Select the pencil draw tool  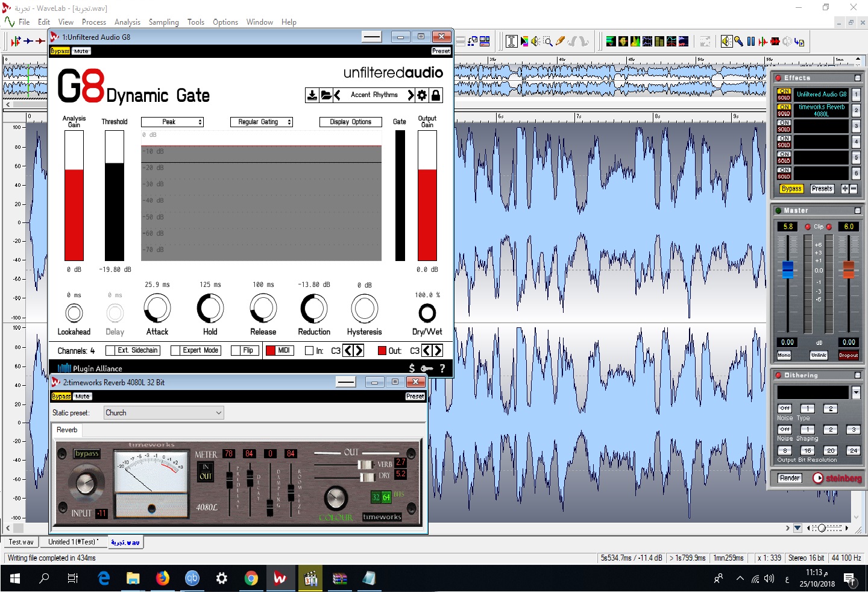pos(561,41)
